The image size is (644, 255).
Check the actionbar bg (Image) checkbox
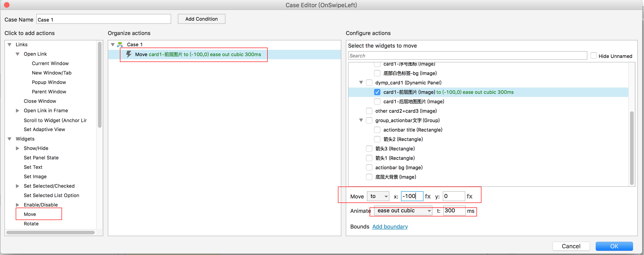(369, 167)
